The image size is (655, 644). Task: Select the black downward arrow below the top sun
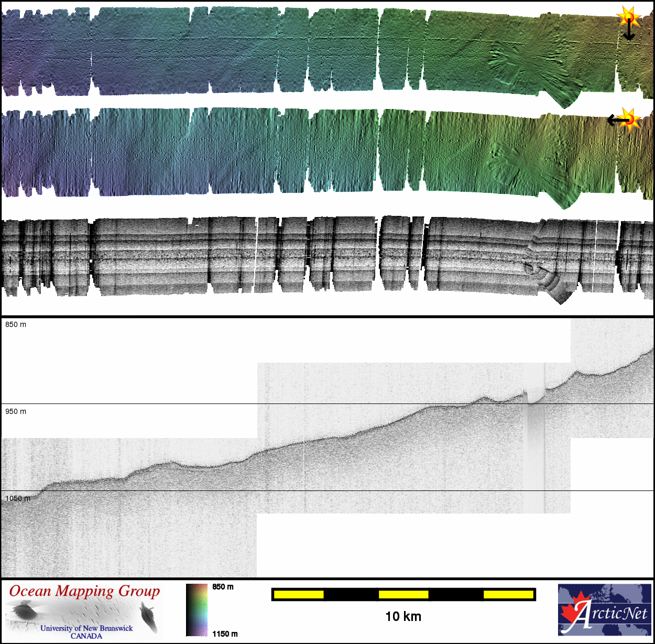(x=629, y=32)
